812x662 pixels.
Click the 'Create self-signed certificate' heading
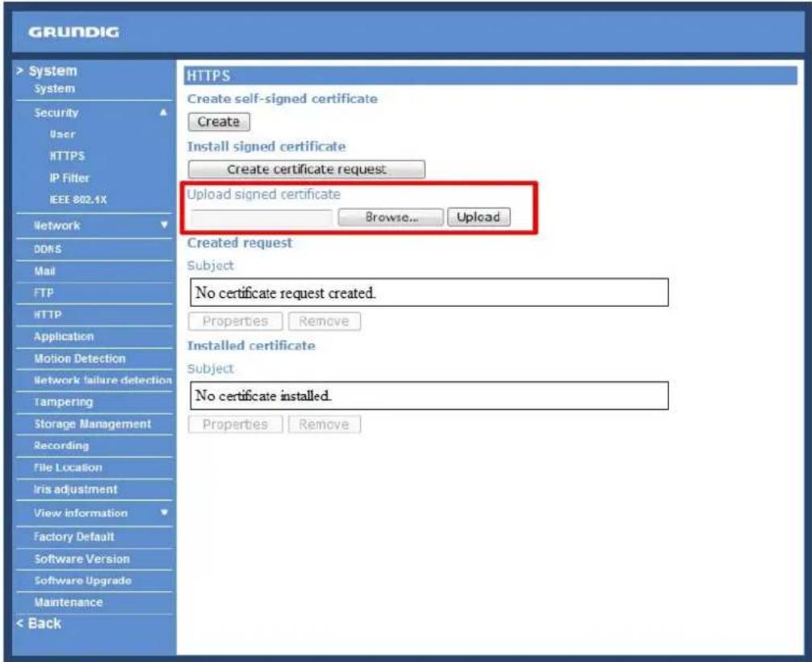[283, 98]
